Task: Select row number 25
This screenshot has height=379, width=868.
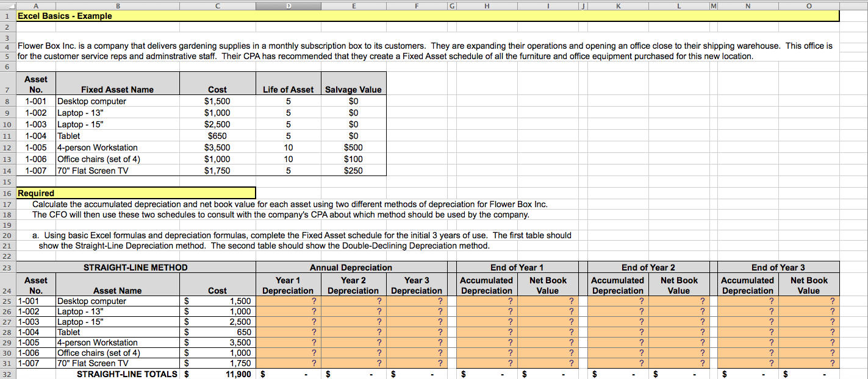Action: [x=7, y=301]
